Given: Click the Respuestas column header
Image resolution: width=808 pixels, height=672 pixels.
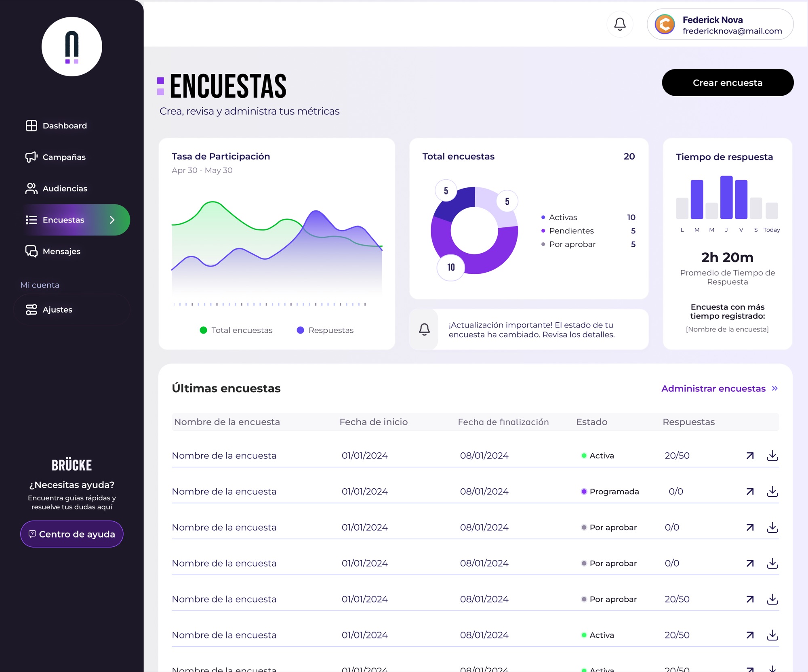Looking at the screenshot, I should click(x=689, y=422).
